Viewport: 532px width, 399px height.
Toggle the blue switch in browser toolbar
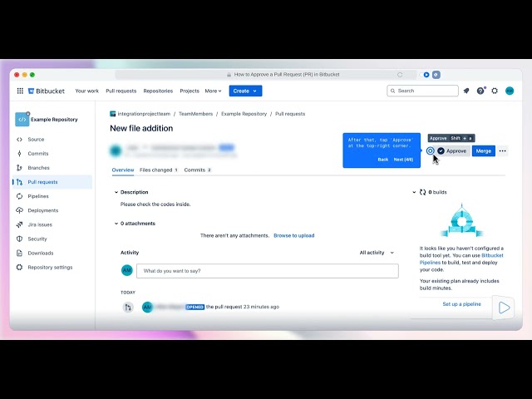[425, 75]
